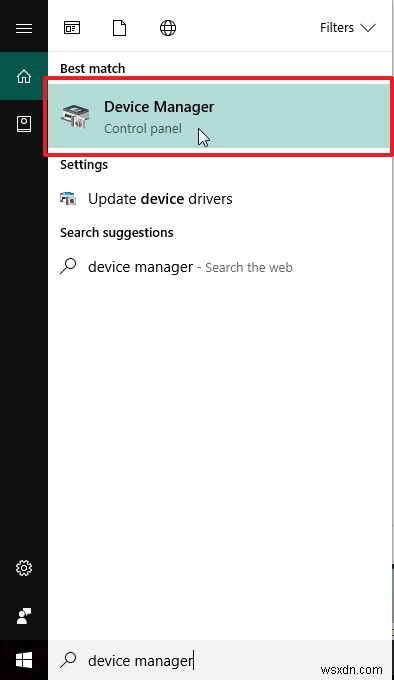Click the Update device drivers icon

(68, 199)
